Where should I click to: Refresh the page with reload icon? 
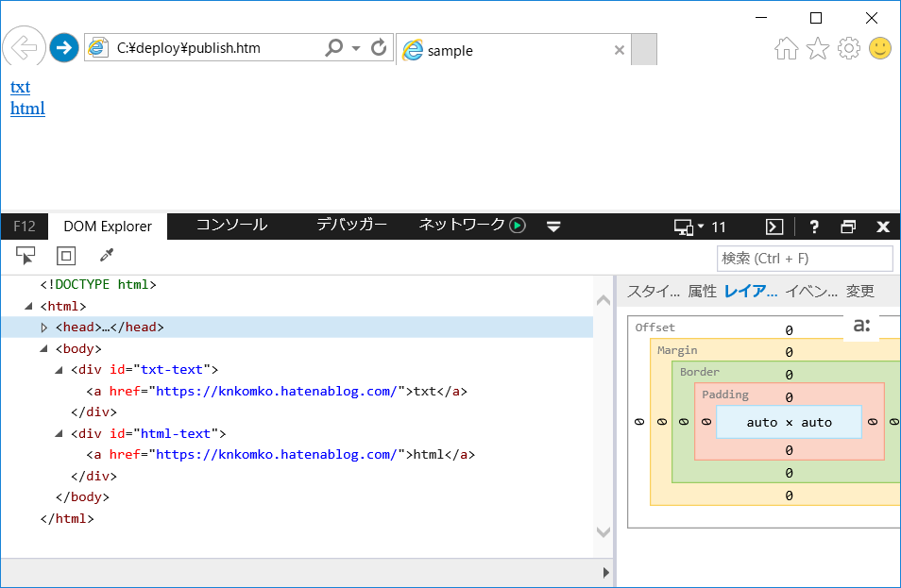[379, 47]
